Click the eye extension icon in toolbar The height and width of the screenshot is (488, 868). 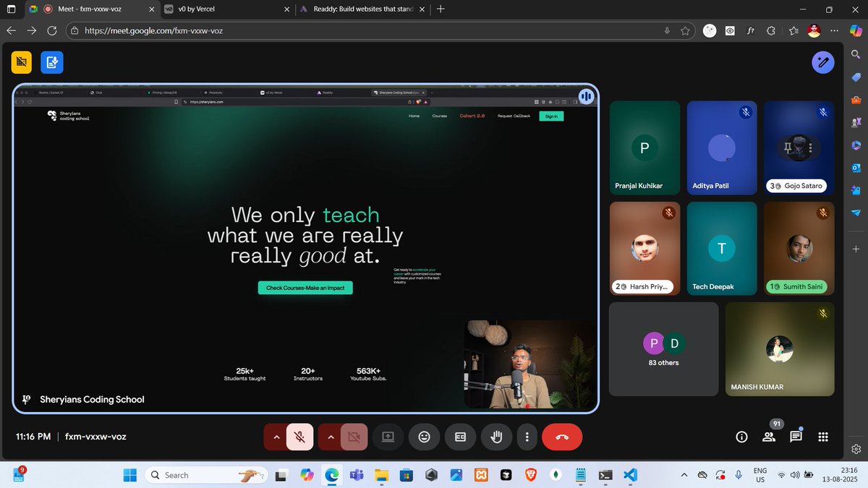(x=731, y=31)
